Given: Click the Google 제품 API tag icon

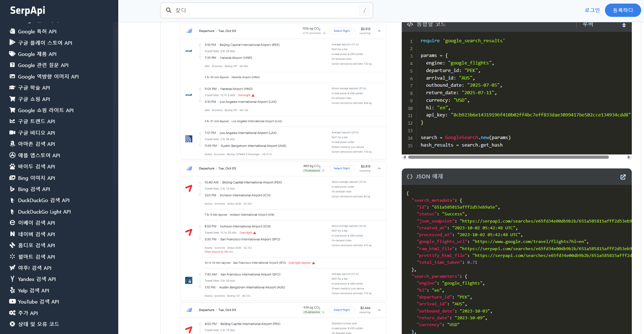Looking at the screenshot, I should pos(12,54).
